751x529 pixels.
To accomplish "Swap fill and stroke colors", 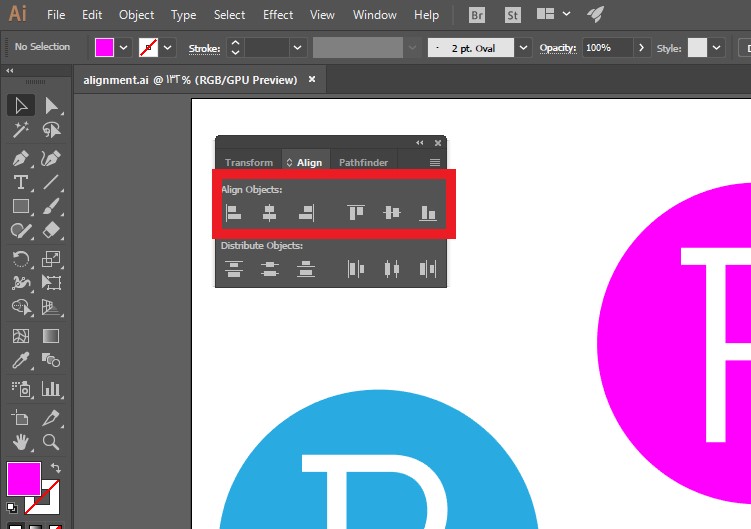I will [x=56, y=468].
